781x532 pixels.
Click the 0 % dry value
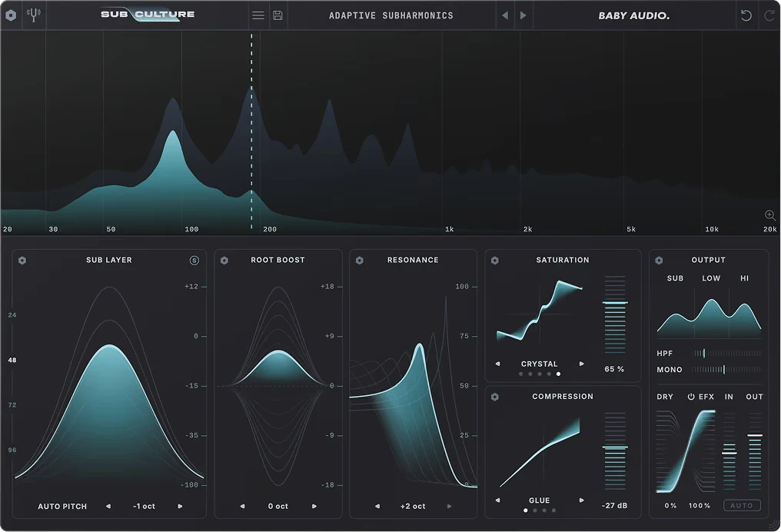click(x=670, y=505)
